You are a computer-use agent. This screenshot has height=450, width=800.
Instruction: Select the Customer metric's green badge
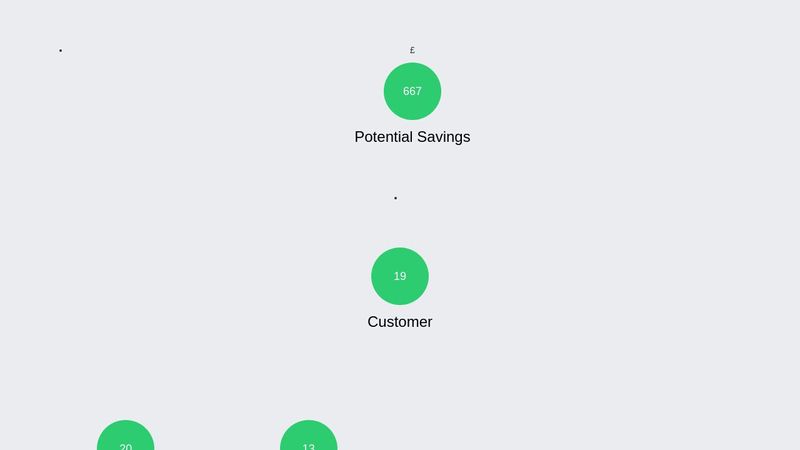tap(400, 276)
